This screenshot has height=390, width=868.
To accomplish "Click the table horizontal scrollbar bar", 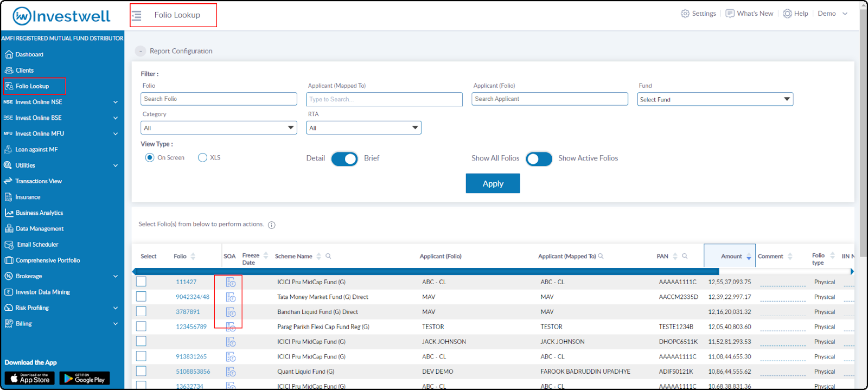I will [x=427, y=271].
